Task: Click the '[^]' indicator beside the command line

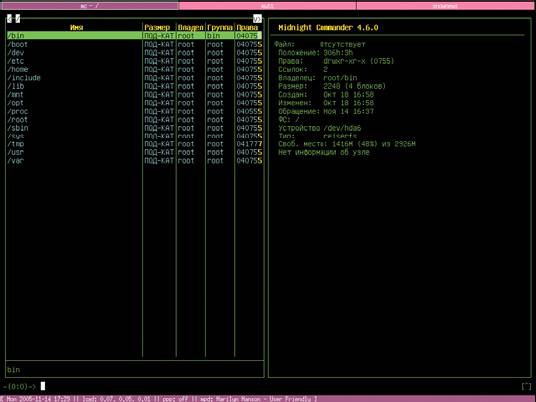Action: 526,386
